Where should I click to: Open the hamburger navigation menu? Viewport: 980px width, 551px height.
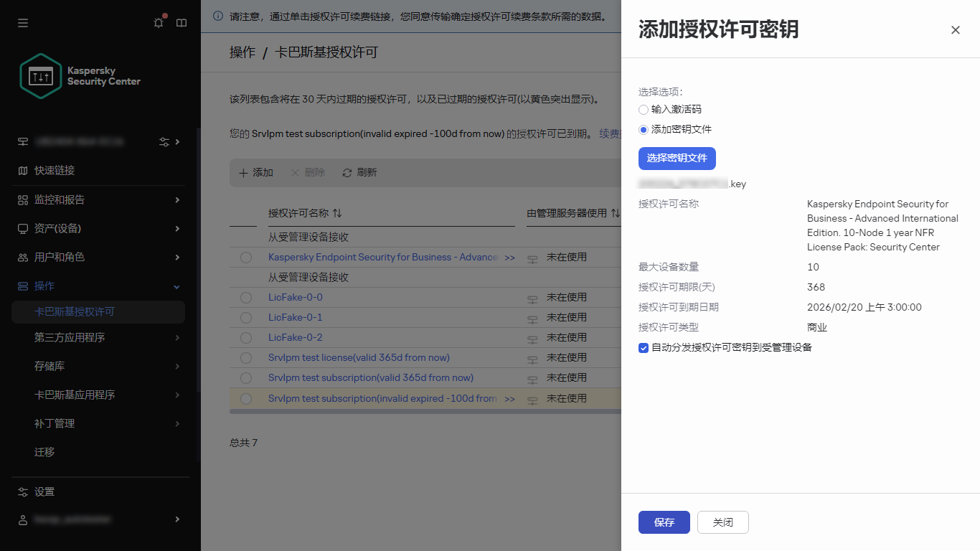point(22,23)
